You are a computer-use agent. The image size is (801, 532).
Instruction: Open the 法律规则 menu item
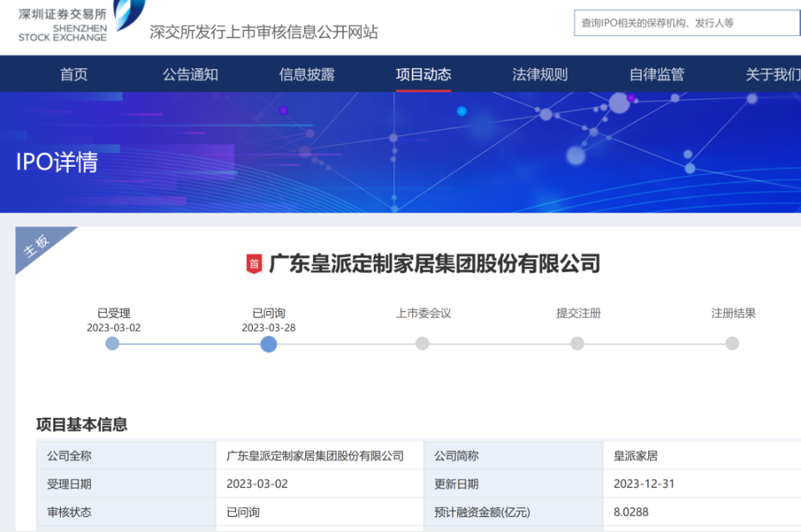[x=540, y=74]
